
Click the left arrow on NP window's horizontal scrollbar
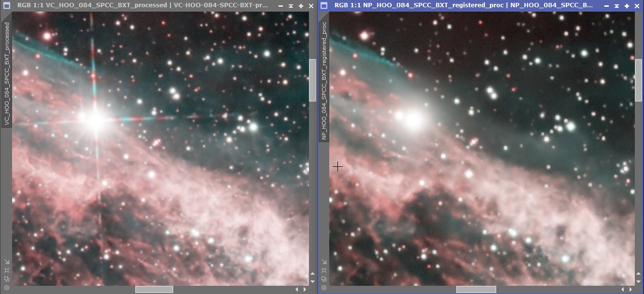click(623, 289)
